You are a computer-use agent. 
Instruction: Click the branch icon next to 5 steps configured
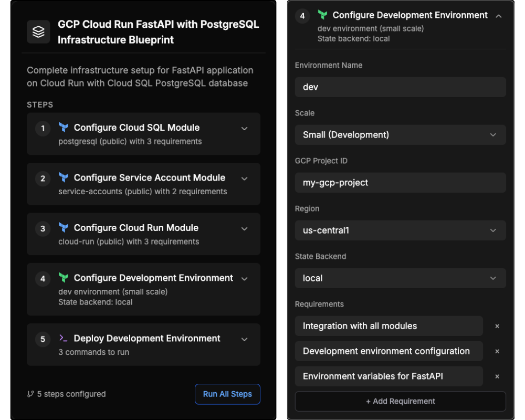click(30, 394)
